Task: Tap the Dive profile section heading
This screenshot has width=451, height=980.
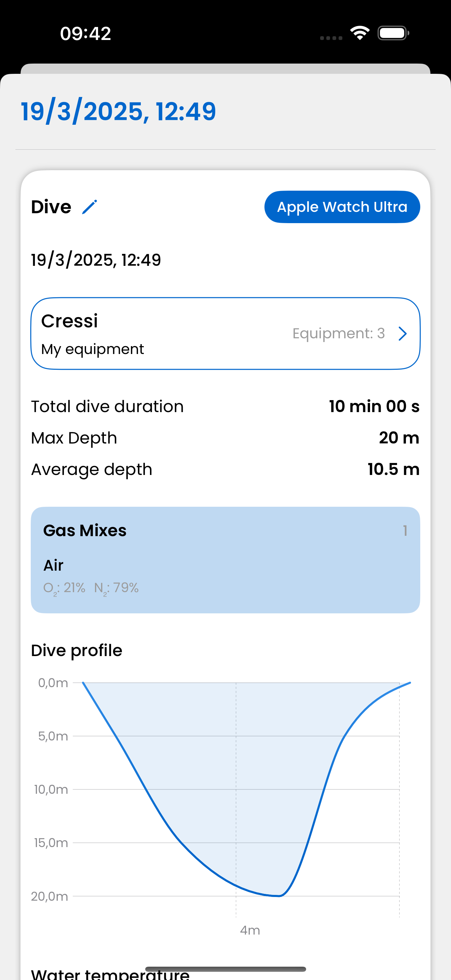Action: click(77, 651)
